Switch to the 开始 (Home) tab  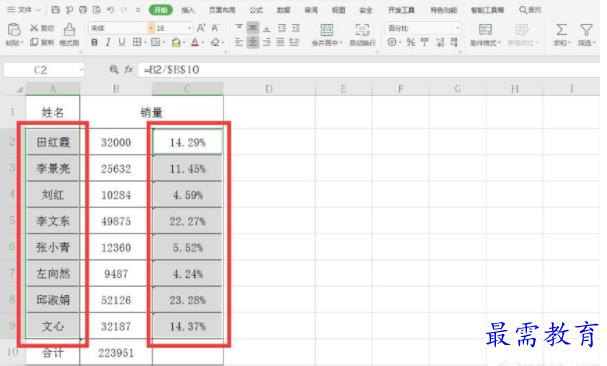(x=161, y=10)
